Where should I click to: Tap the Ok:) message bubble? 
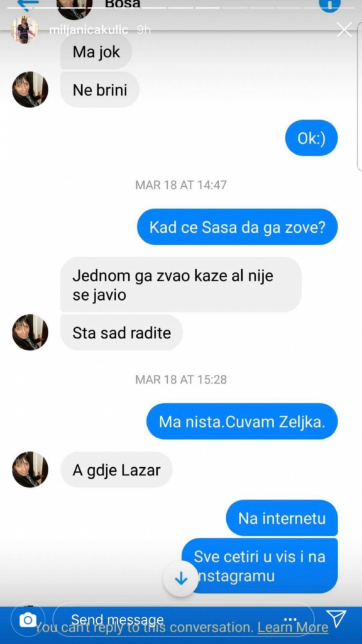point(311,138)
